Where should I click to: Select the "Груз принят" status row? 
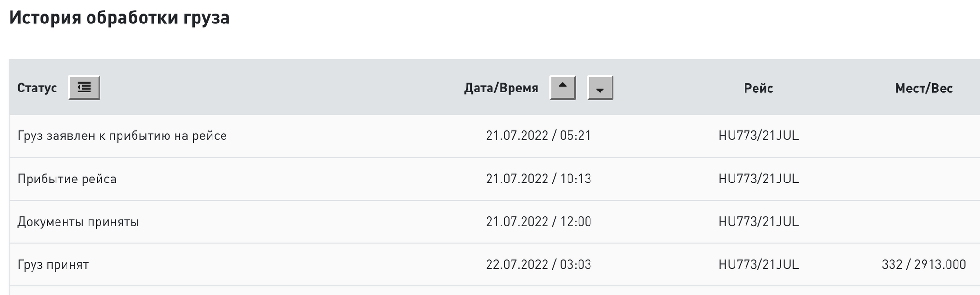coord(53,264)
